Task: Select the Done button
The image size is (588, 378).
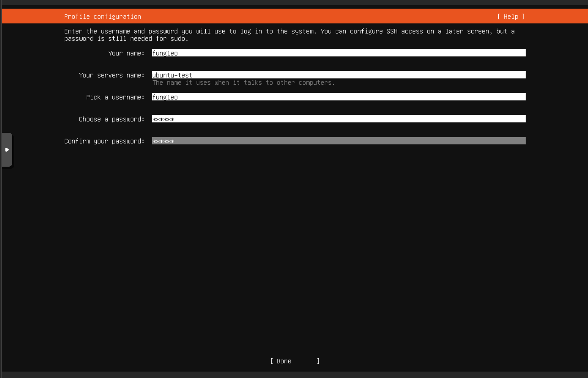Action: [295, 361]
